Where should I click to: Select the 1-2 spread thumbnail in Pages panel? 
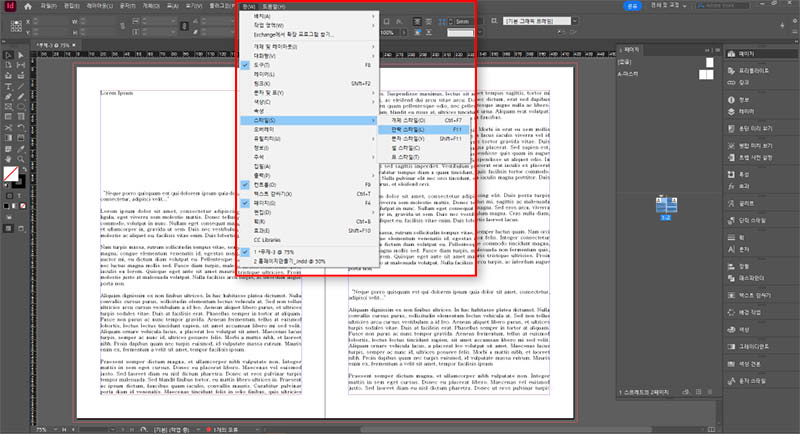pos(666,205)
